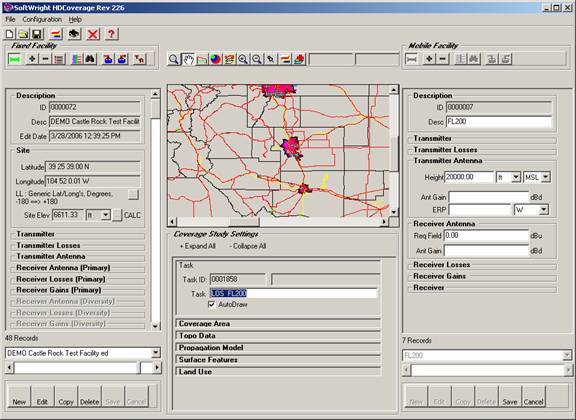Click the minus remove icon in Fixed Facility
The height and width of the screenshot is (420, 576).
point(45,59)
